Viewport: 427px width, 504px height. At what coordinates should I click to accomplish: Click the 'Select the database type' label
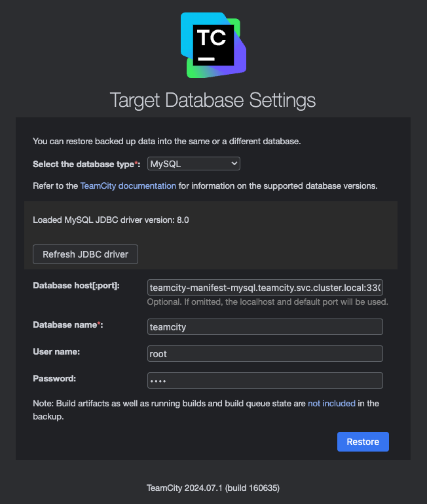pos(86,164)
